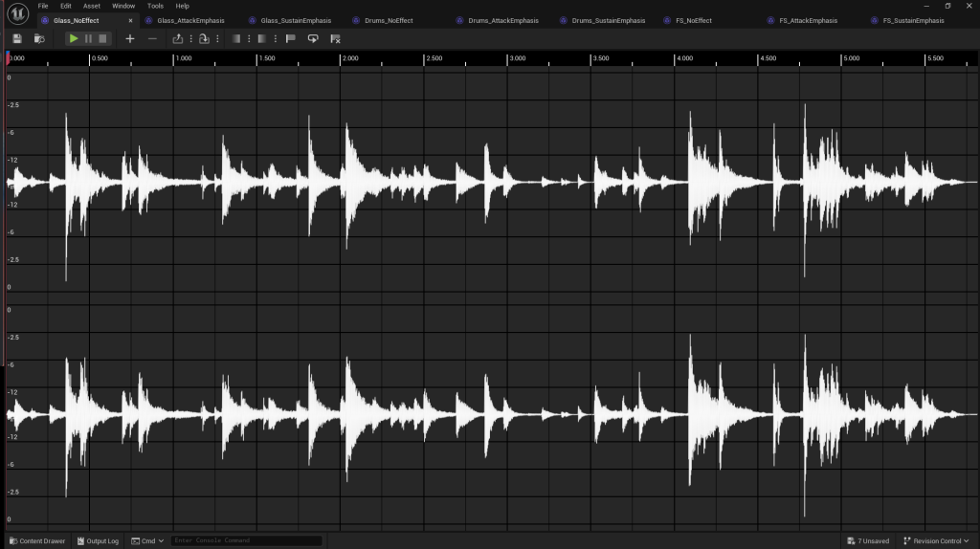980x549 pixels.
Task: Zoom out with the minus icon
Action: [152, 38]
